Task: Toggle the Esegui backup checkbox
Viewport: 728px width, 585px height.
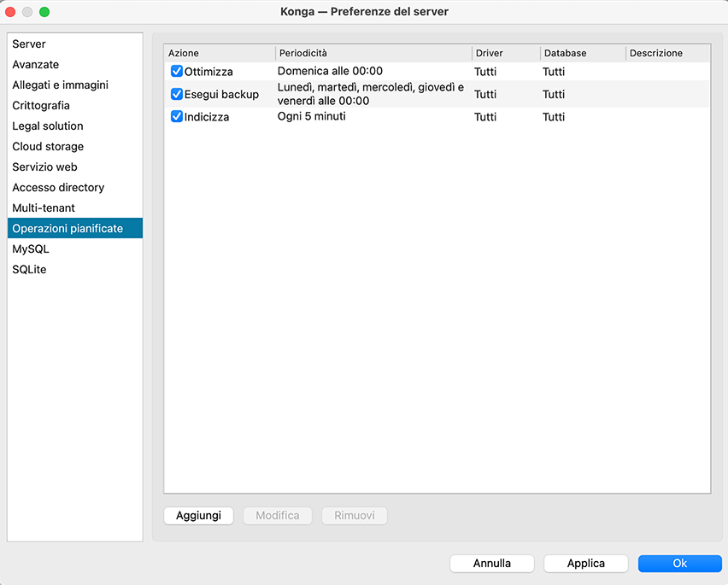Action: click(x=177, y=95)
